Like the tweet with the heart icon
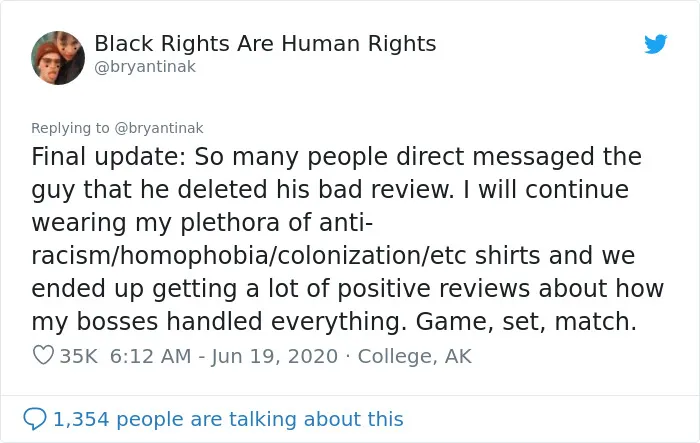 click(x=43, y=355)
